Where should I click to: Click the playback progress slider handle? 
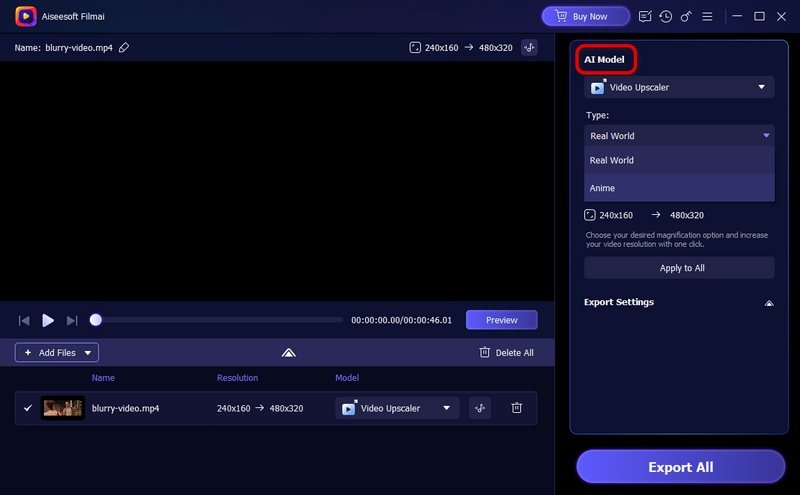[96, 320]
